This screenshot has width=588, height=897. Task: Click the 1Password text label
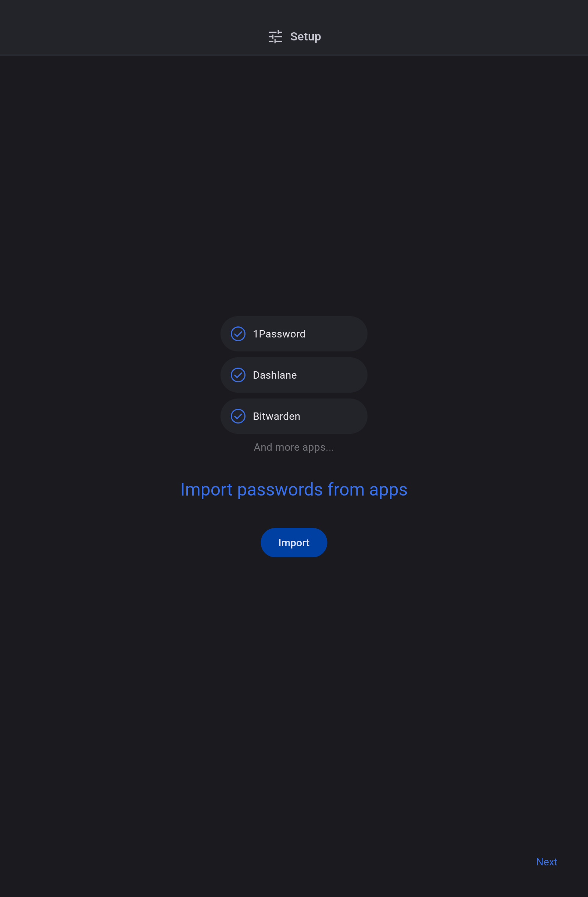pyautogui.click(x=279, y=334)
